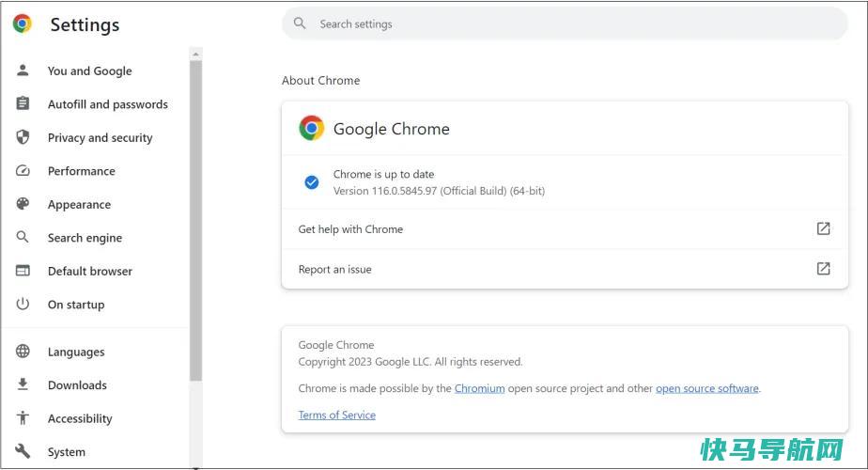This screenshot has height=470, width=868.
Task: Click the blue checkmark up-to-date icon
Action: click(x=312, y=181)
